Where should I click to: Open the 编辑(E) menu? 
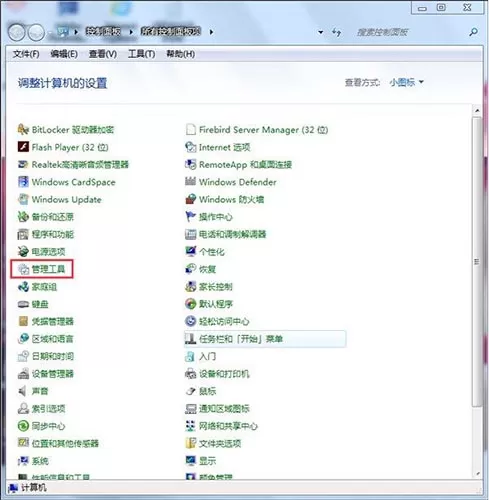coord(64,54)
